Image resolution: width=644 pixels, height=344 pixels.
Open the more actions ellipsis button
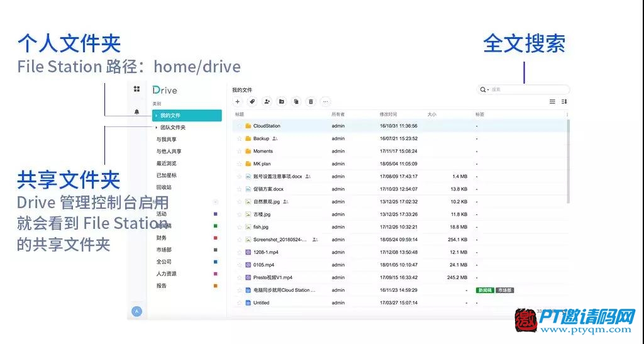tap(325, 101)
